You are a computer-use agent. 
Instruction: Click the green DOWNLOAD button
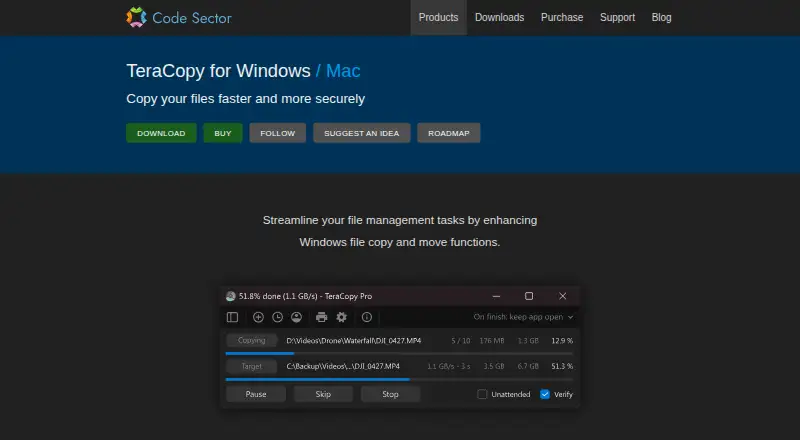161,133
